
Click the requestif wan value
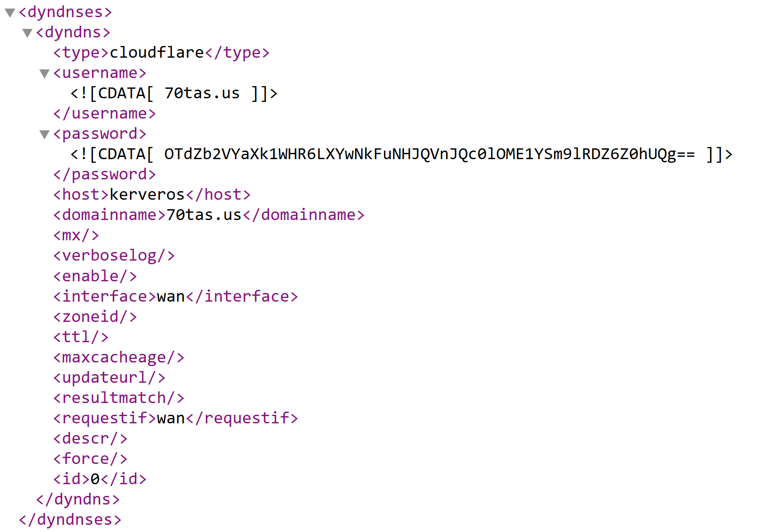pos(171,418)
